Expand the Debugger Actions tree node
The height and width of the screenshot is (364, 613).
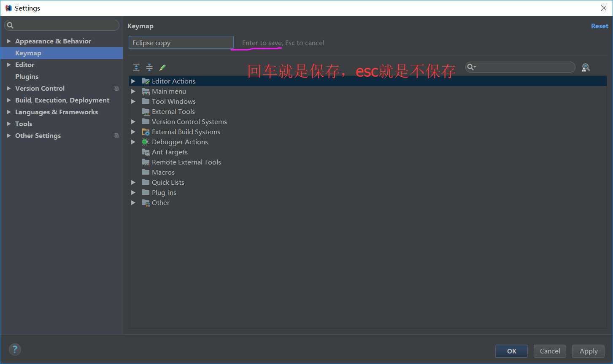[x=133, y=142]
